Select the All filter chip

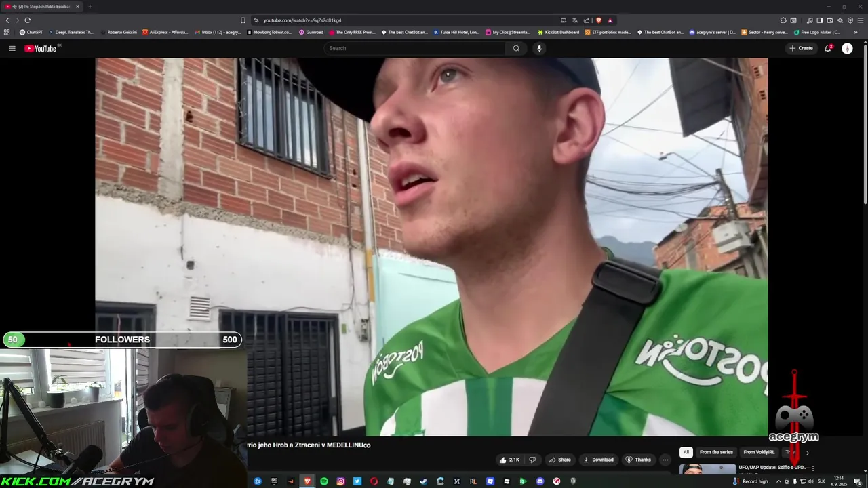[686, 452]
